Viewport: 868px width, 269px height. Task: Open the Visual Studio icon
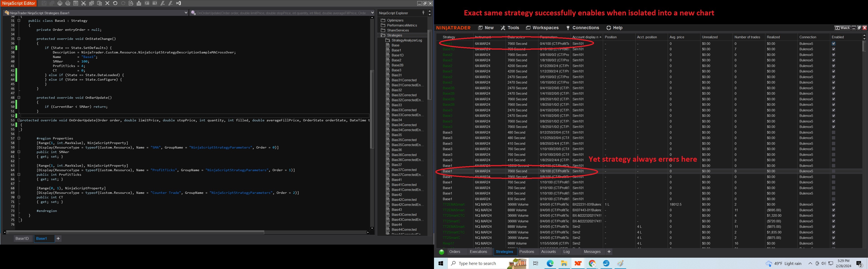[x=178, y=3]
